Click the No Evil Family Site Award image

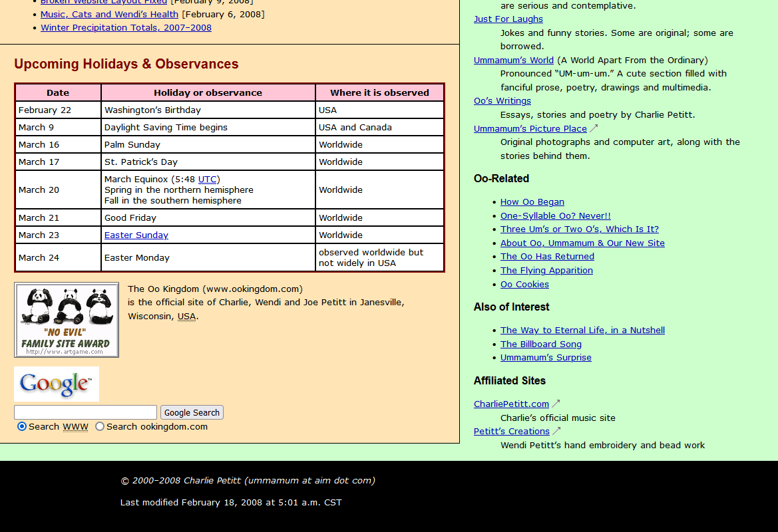pyautogui.click(x=67, y=320)
